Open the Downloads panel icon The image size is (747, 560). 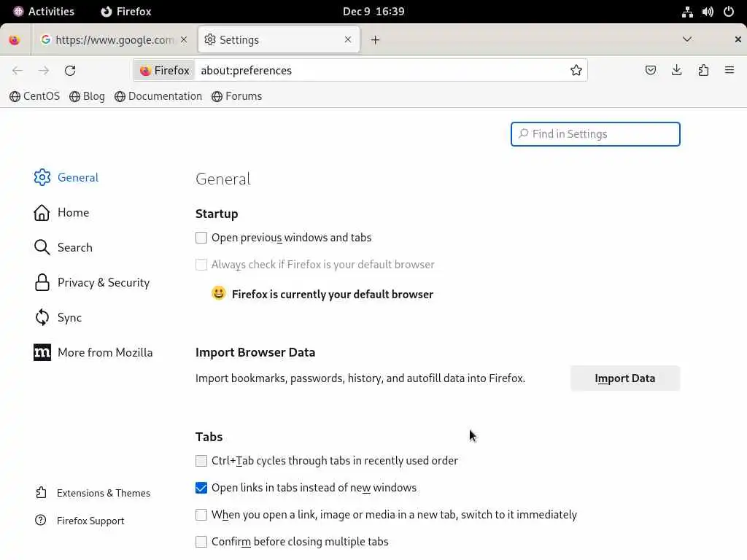tap(677, 70)
